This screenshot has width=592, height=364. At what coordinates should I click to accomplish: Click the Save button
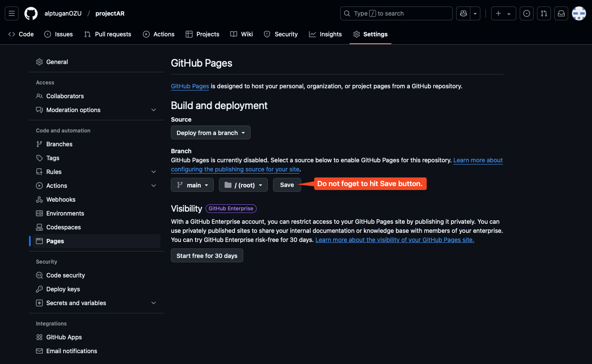pyautogui.click(x=287, y=185)
